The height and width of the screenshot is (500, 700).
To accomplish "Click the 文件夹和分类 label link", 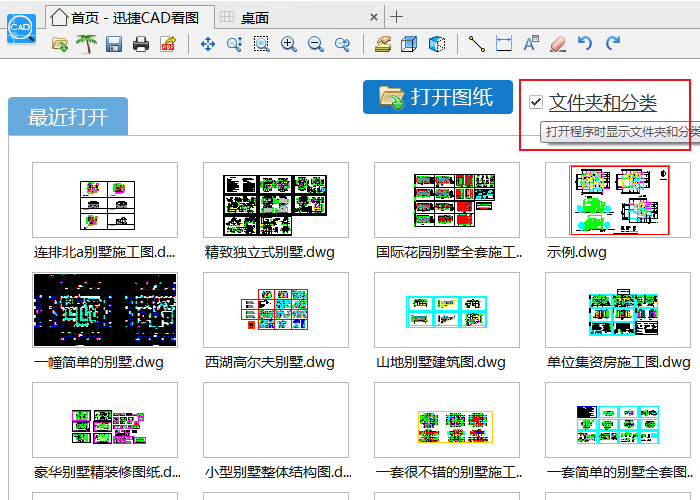I will pyautogui.click(x=603, y=103).
